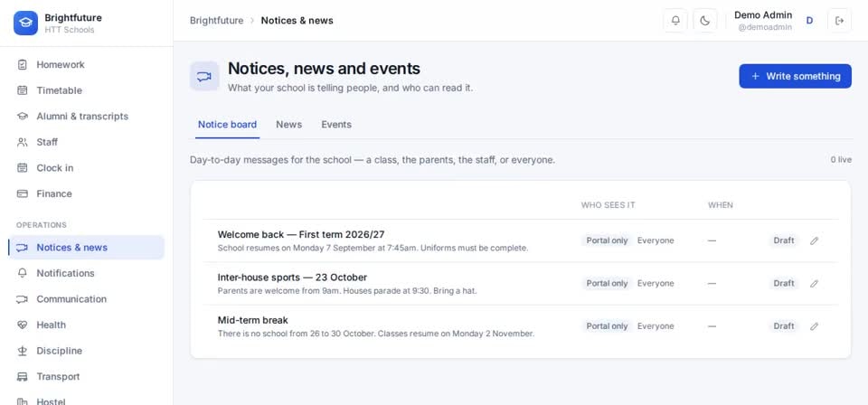Open the Discipline section
This screenshot has width=868, height=405.
click(x=87, y=351)
